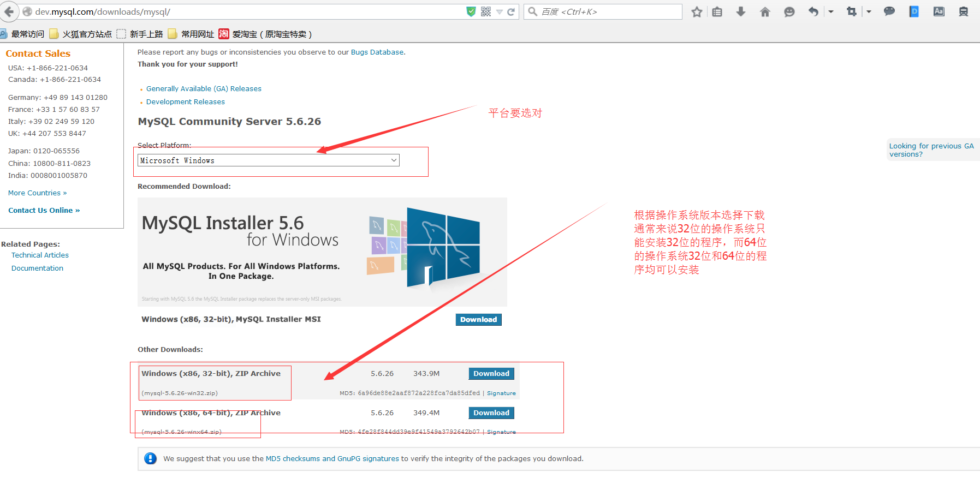Open Development Releases link
This screenshot has width=980, height=490.
coord(185,101)
